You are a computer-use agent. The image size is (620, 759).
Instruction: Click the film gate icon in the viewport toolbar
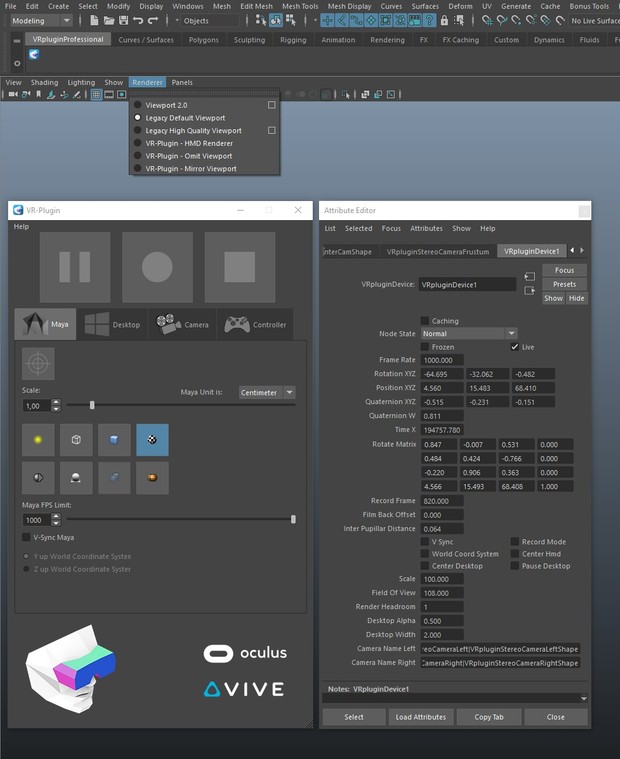[x=109, y=94]
